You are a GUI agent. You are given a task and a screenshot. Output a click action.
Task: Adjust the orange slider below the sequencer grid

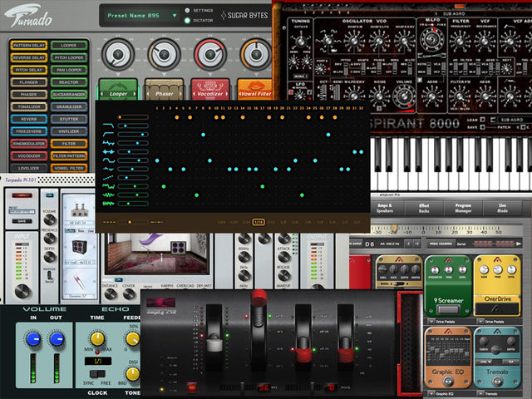(130, 222)
